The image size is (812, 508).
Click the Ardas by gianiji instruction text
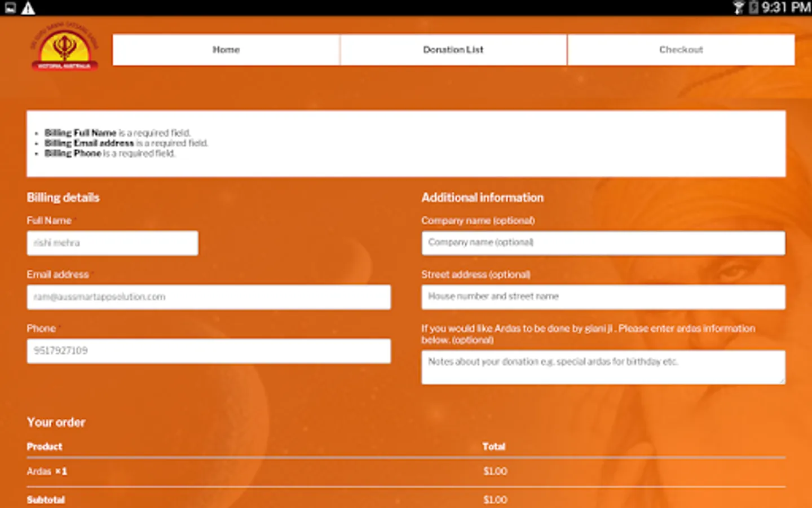pyautogui.click(x=588, y=334)
